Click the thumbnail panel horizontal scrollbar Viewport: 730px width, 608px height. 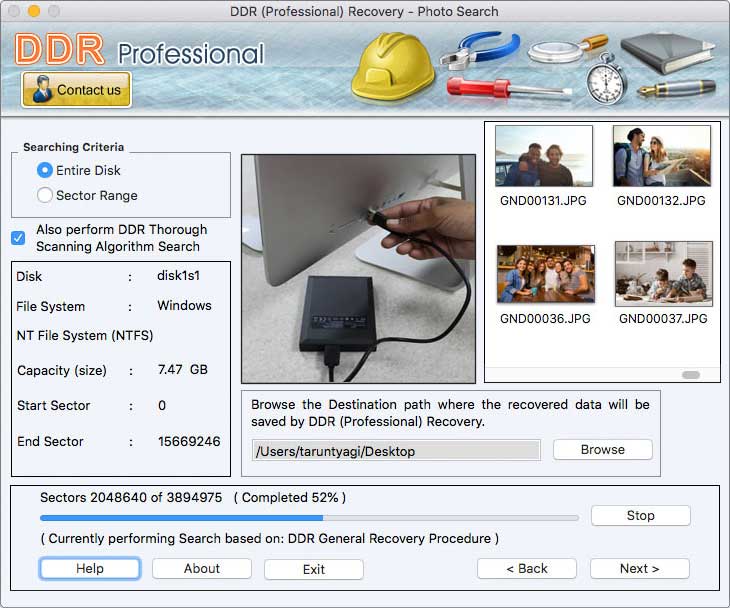[690, 375]
